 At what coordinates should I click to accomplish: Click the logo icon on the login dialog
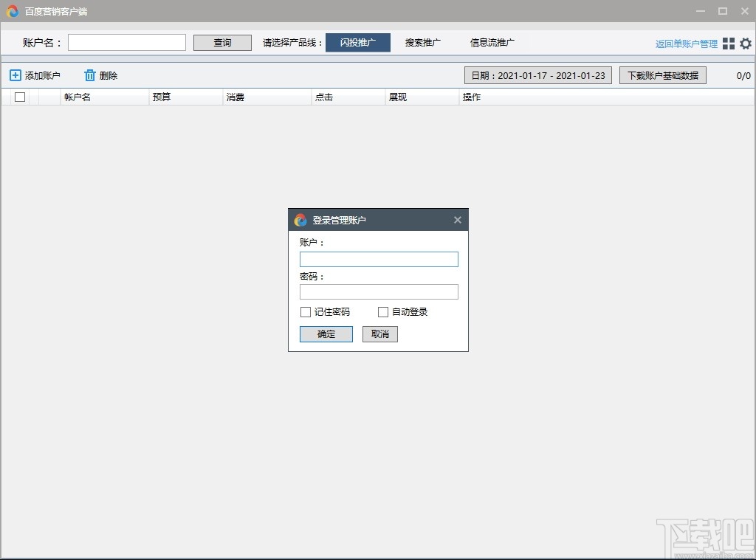click(300, 219)
